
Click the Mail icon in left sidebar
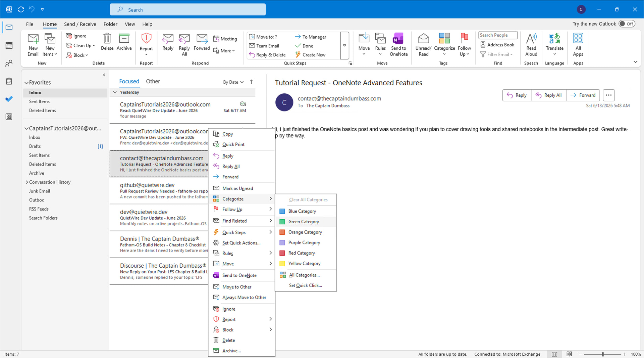click(9, 27)
